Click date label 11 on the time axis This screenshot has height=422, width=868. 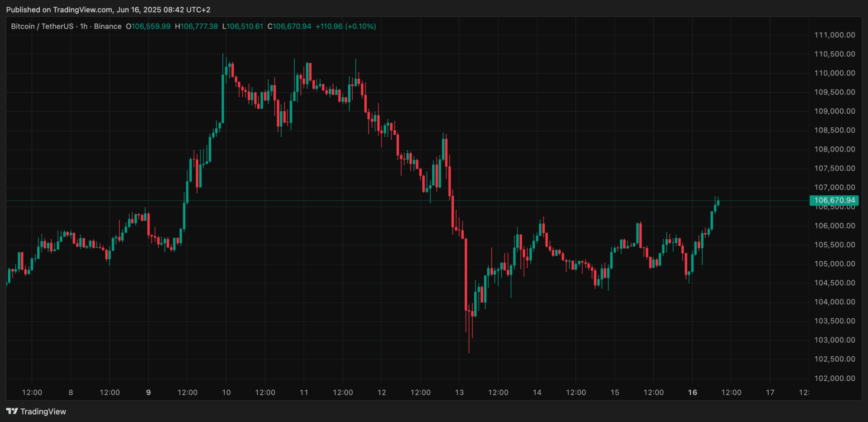click(x=304, y=392)
